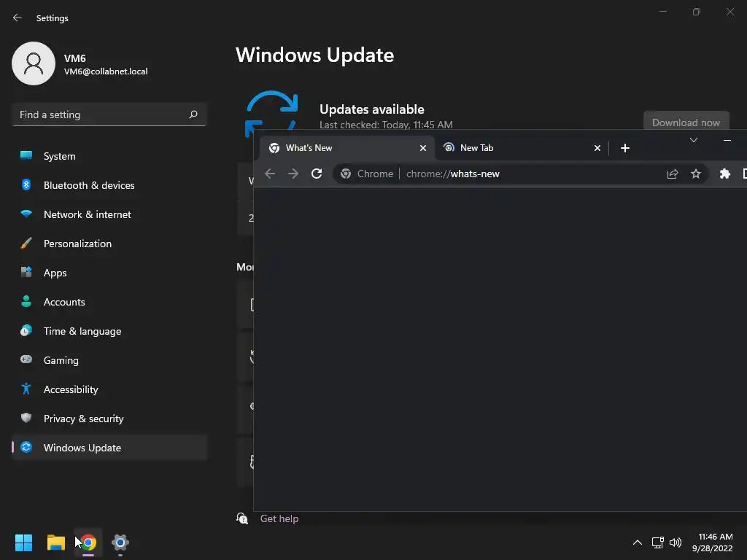Open Accounts settings
The height and width of the screenshot is (560, 747).
pyautogui.click(x=109, y=302)
